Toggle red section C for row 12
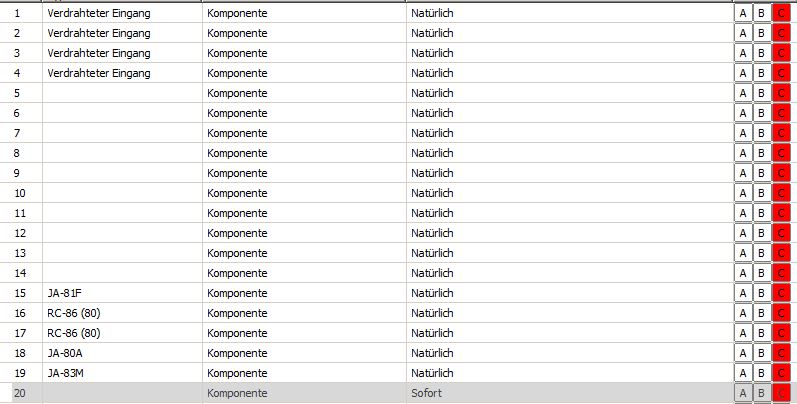The image size is (797, 404). click(x=780, y=233)
